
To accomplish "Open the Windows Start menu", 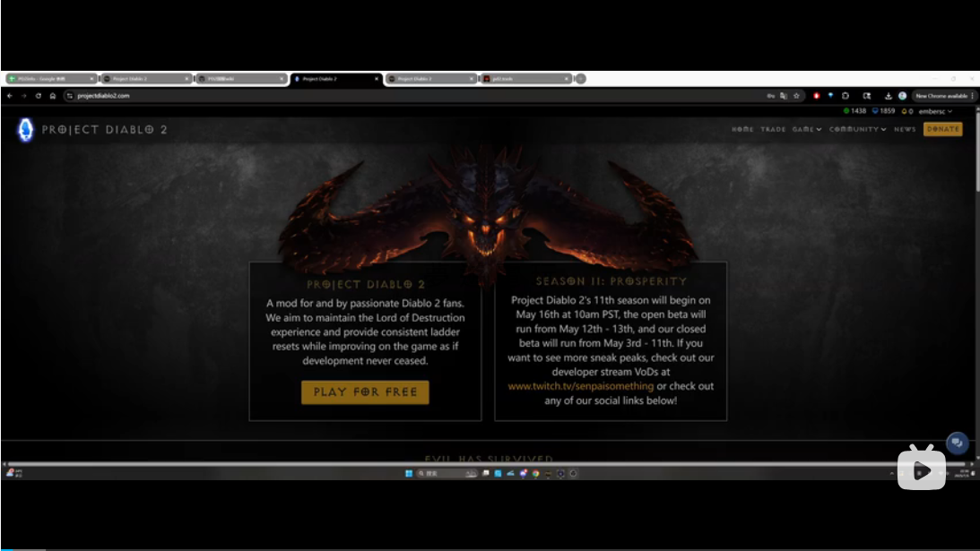I will pos(409,474).
